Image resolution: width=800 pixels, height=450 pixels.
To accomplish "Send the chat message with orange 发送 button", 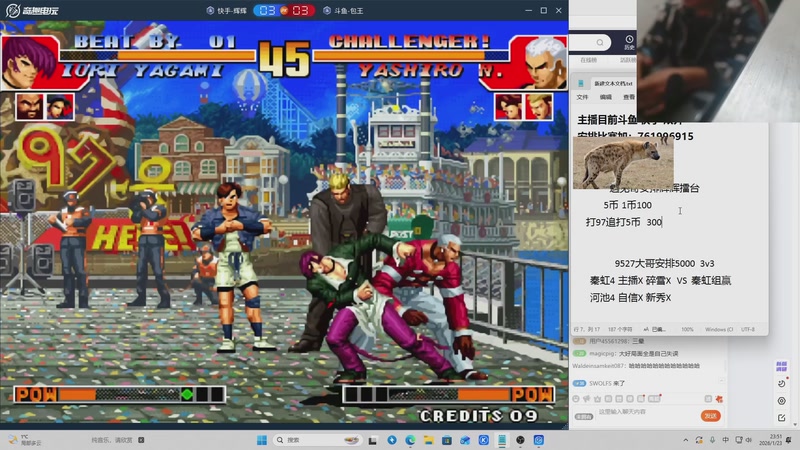I will click(711, 416).
